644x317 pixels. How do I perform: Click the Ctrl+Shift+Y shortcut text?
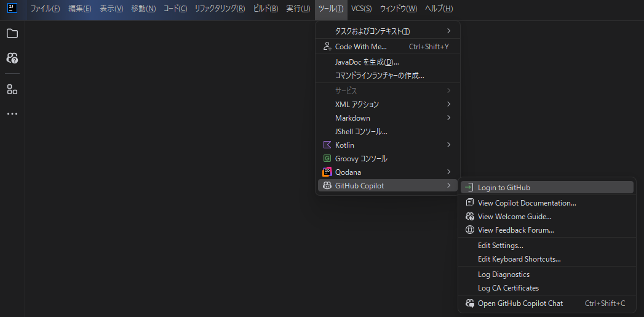[x=429, y=46]
